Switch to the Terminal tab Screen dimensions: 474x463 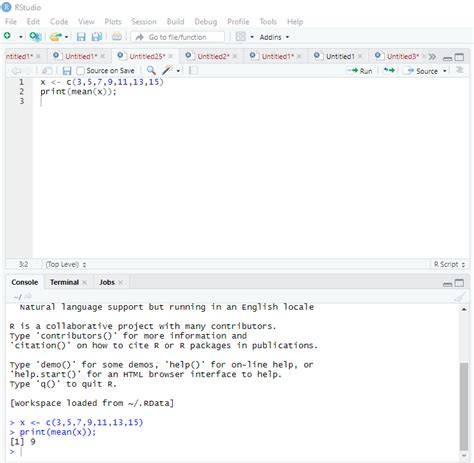coord(64,282)
